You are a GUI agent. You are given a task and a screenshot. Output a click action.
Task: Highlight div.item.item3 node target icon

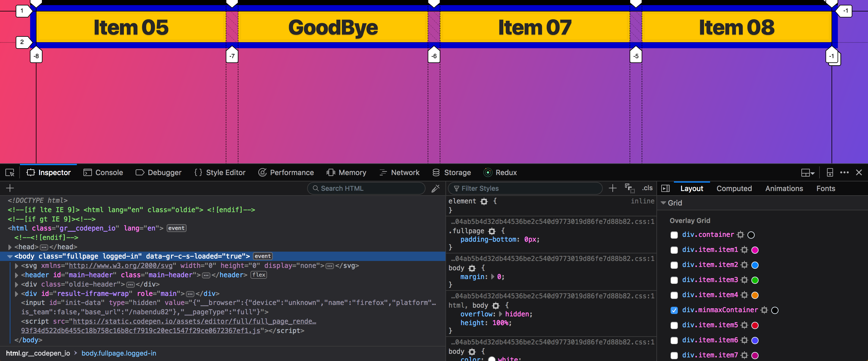coord(744,280)
